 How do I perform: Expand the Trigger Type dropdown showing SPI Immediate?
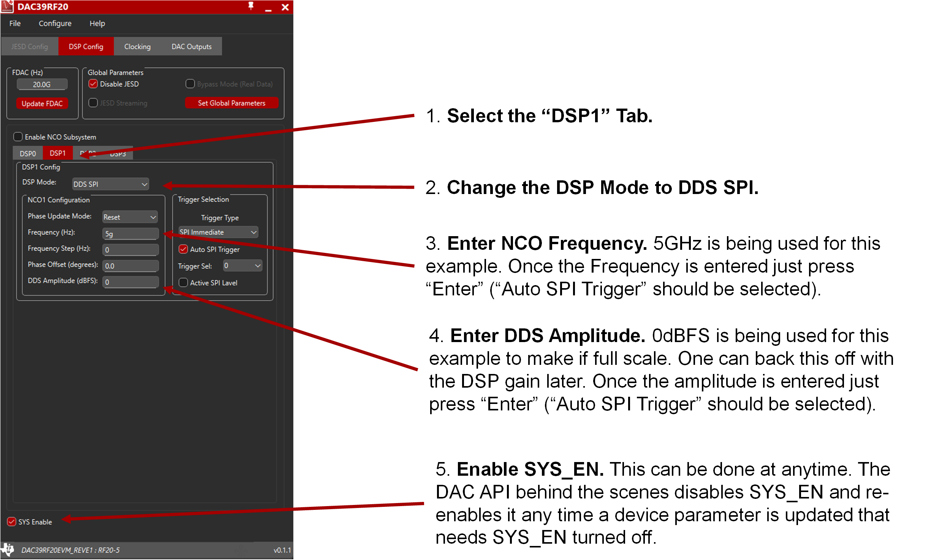pyautogui.click(x=218, y=232)
